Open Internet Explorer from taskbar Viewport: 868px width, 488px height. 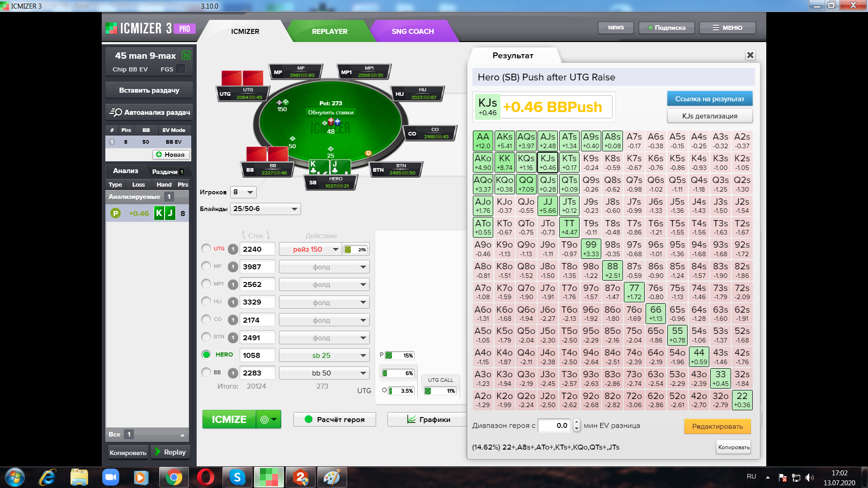(47, 477)
